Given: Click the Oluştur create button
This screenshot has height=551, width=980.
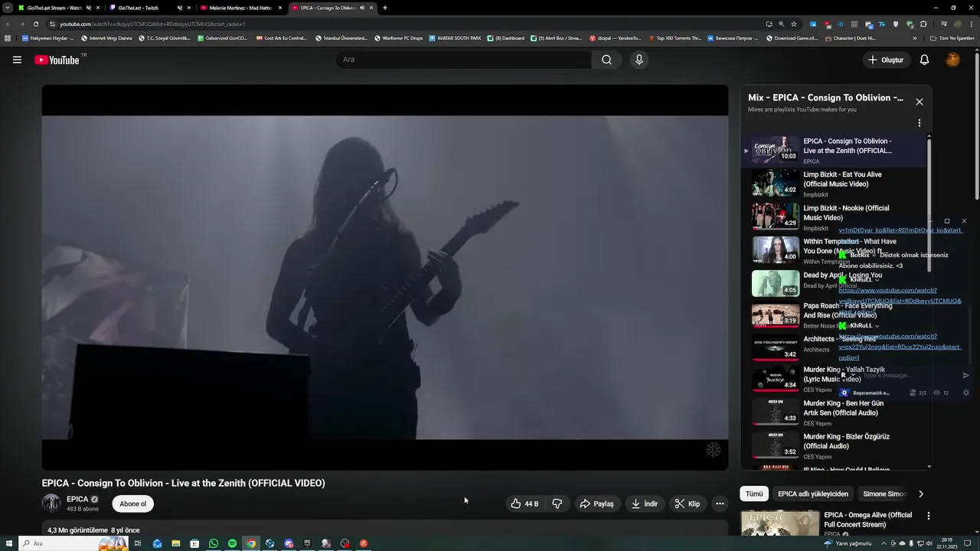Looking at the screenshot, I should tap(885, 60).
